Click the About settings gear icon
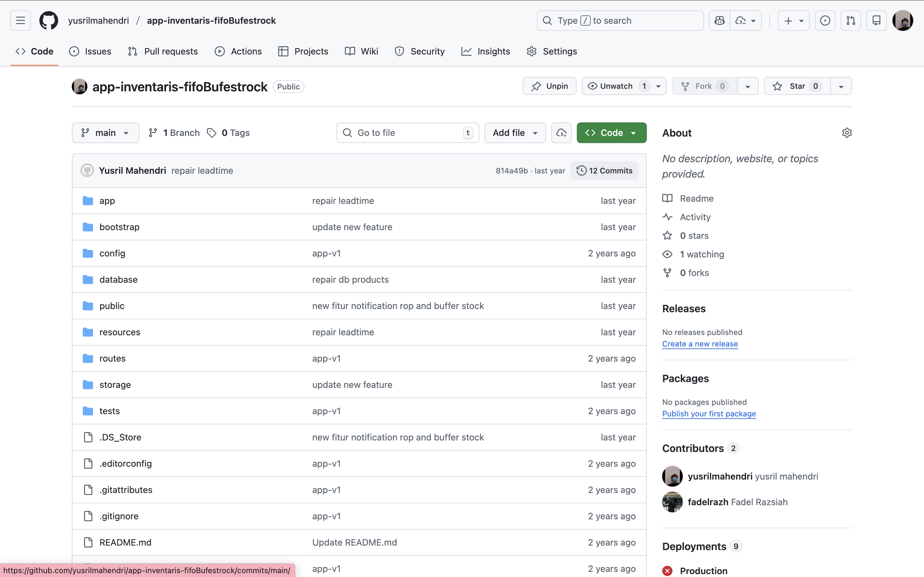Screen dimensions: 924x577 (x=846, y=133)
